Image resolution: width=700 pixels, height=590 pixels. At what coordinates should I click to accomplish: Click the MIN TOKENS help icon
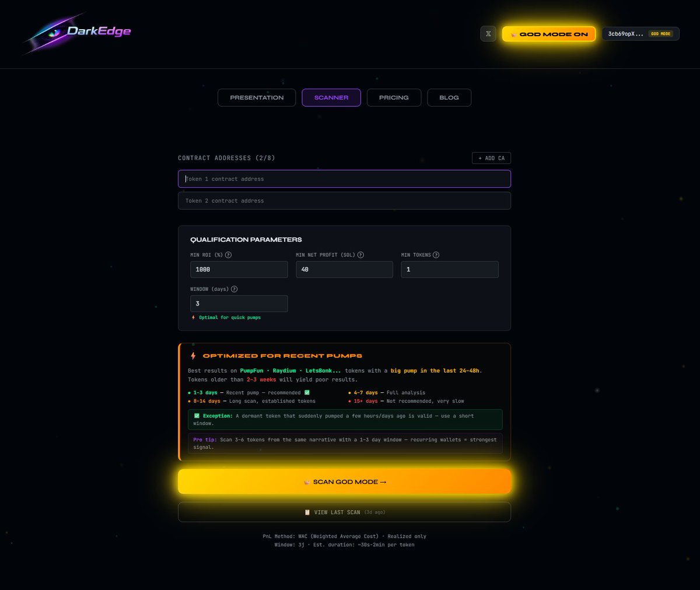point(436,255)
